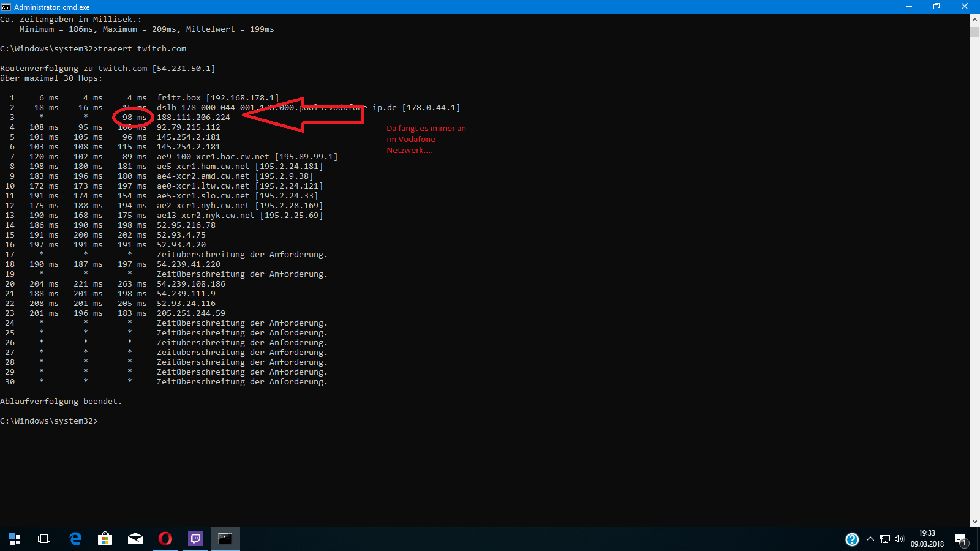This screenshot has height=551, width=980.
Task: Click IP address 52.93.4.20
Action: pos(181,245)
